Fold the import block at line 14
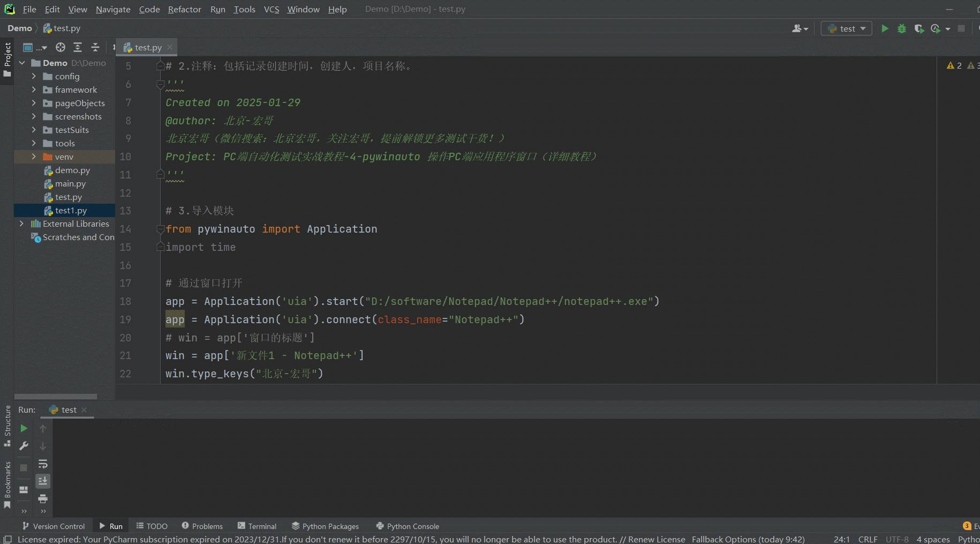980x544 pixels. (160, 229)
